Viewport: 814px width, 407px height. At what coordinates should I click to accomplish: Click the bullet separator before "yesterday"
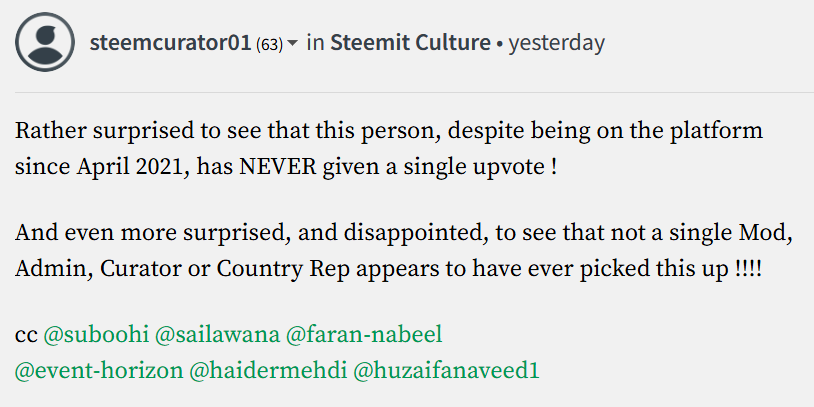tap(499, 43)
